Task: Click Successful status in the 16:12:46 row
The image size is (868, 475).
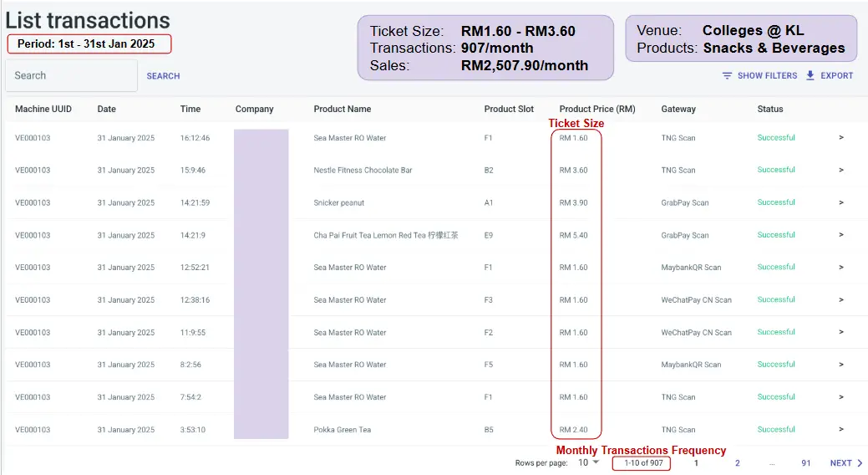Action: (x=776, y=137)
